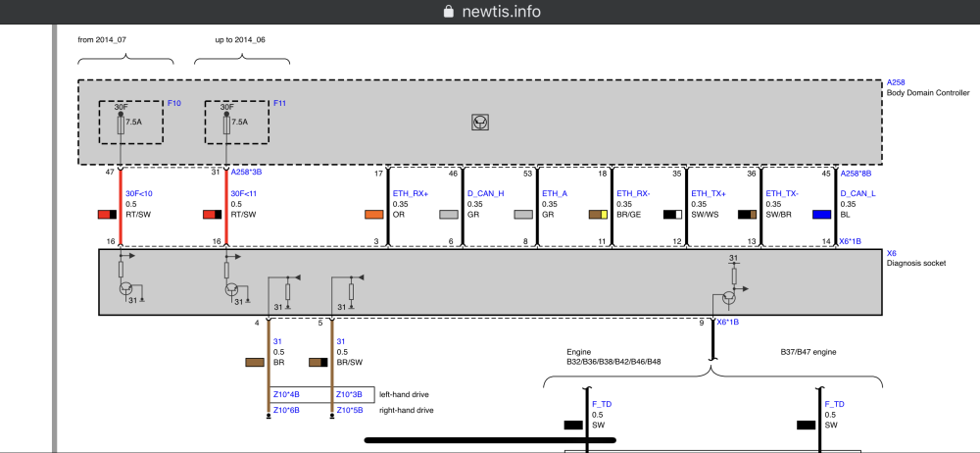
Task: Open the Z10*4B connector link
Action: pos(286,395)
